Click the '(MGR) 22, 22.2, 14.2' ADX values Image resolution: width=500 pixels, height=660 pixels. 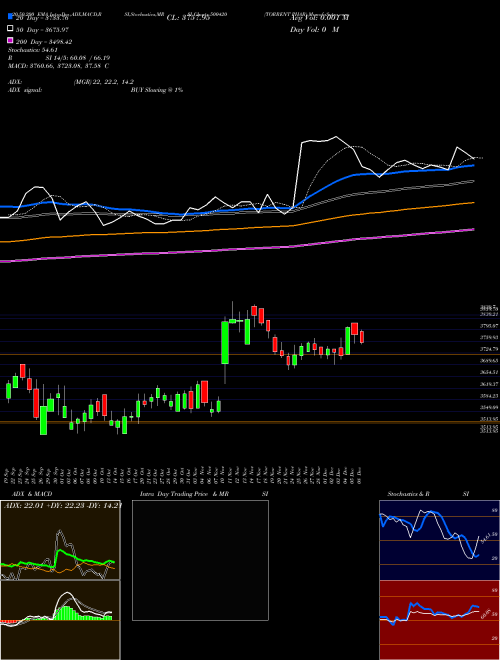click(104, 82)
